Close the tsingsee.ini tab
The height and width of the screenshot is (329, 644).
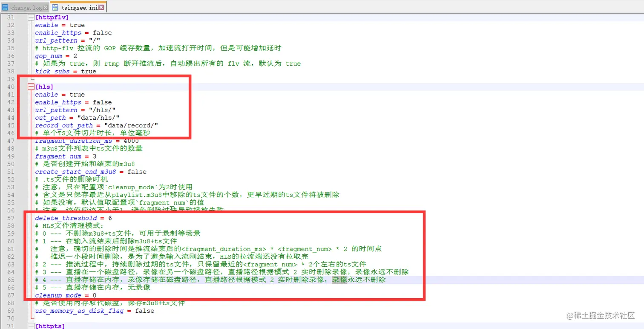pos(101,8)
